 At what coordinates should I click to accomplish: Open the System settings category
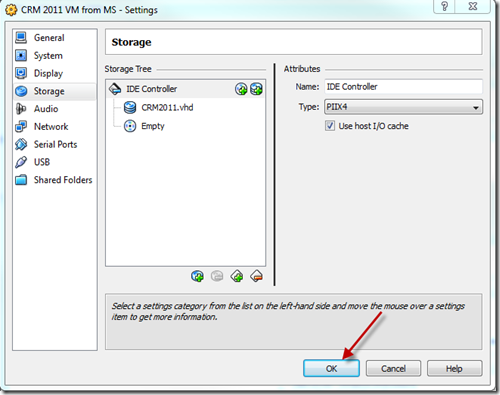click(x=55, y=56)
